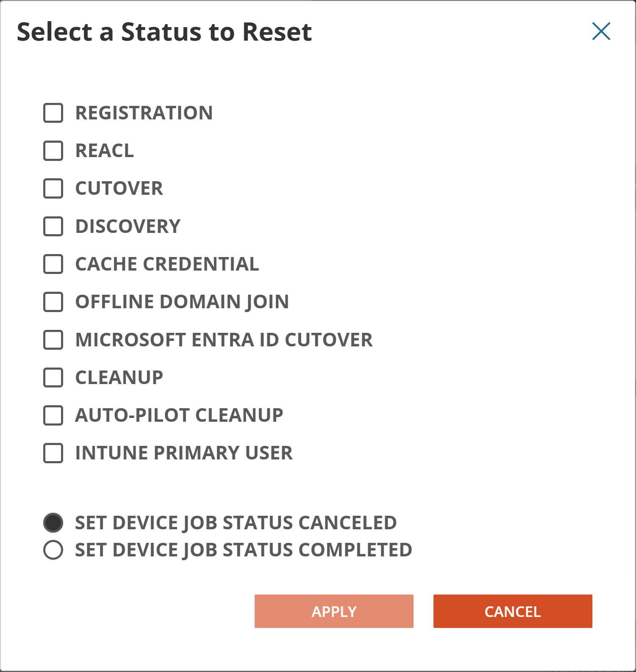The image size is (636, 672).
Task: Click the APPLY button
Action: 333,611
